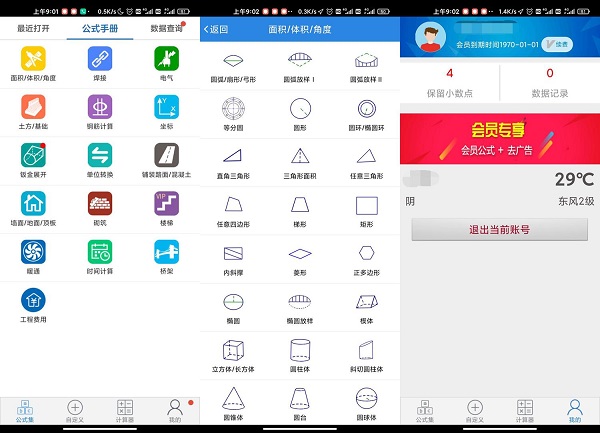Viewport: 600px width, 433px height.
Task: Select the 圆弧/扇形/弓形 arc formula
Action: coord(233,67)
